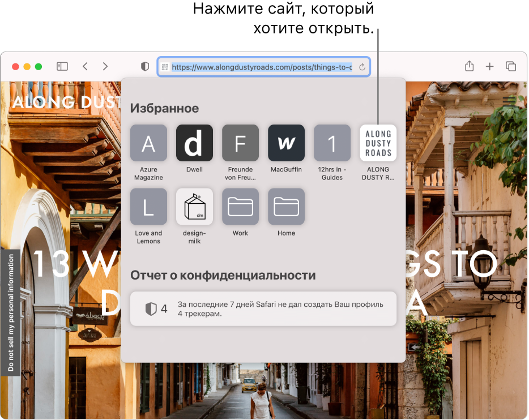
Task: Open a new tab with plus
Action: click(x=490, y=66)
